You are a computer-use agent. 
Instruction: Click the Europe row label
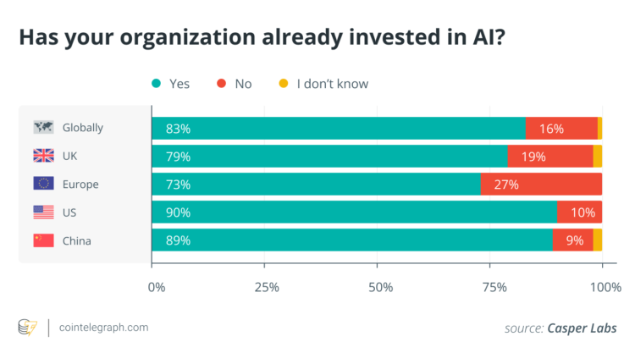coord(80,184)
